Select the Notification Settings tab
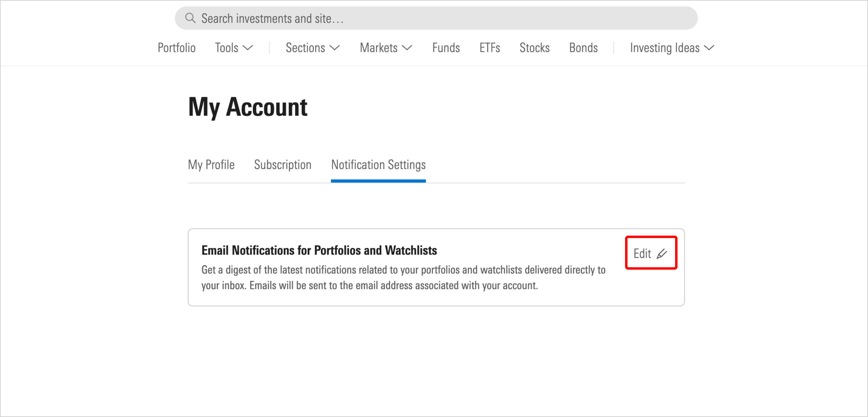The image size is (868, 417). click(x=378, y=165)
